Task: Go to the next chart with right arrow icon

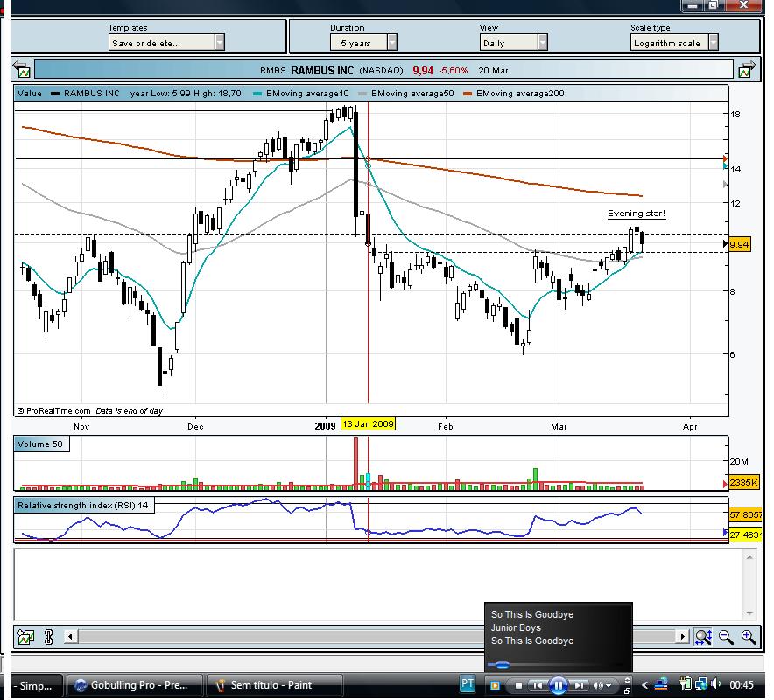Action: 747,69
